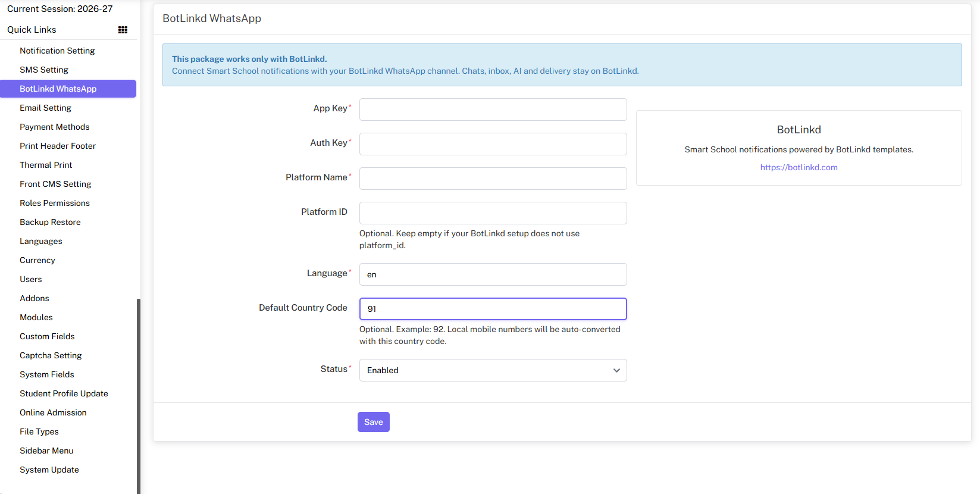The height and width of the screenshot is (494, 980).
Task: Follow the https://botlinkd.com link
Action: [799, 167]
